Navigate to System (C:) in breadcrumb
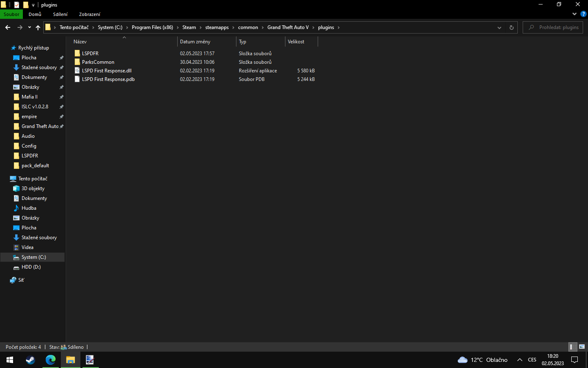Viewport: 588px width, 368px height. [110, 27]
